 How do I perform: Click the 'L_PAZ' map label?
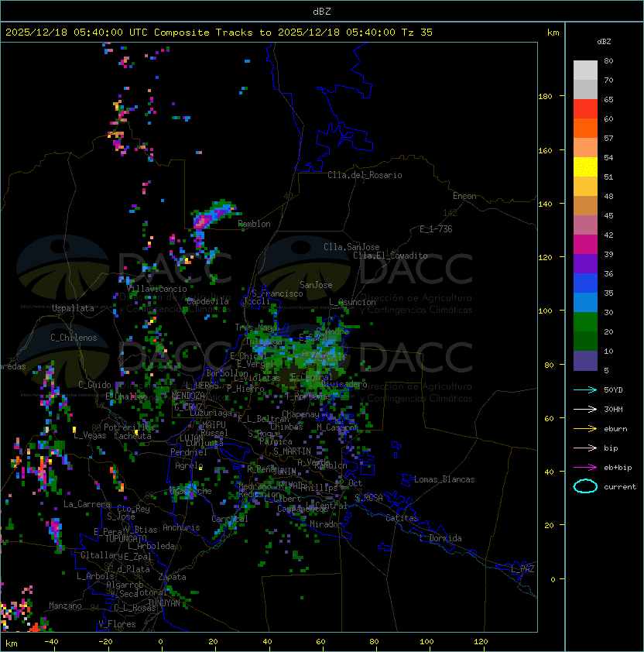point(522,569)
